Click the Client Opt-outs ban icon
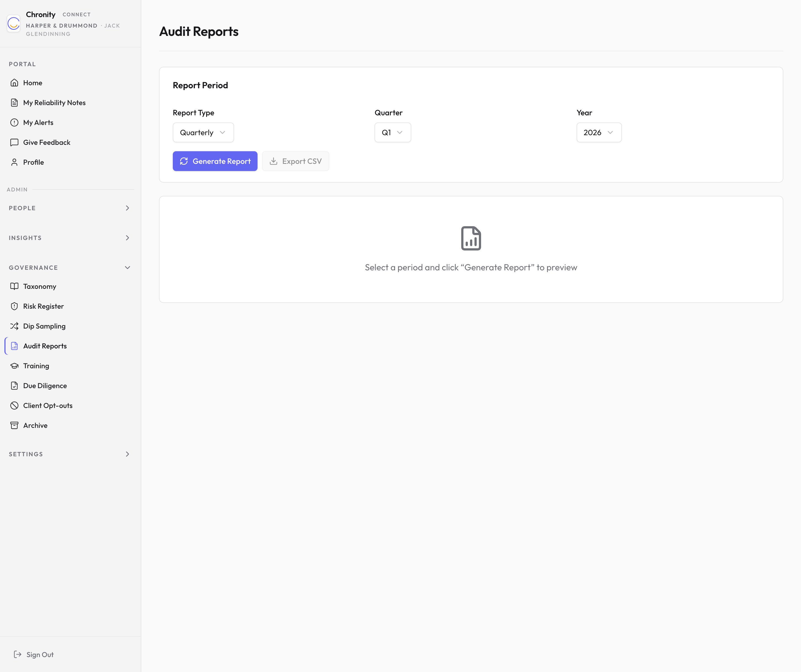 [15, 406]
